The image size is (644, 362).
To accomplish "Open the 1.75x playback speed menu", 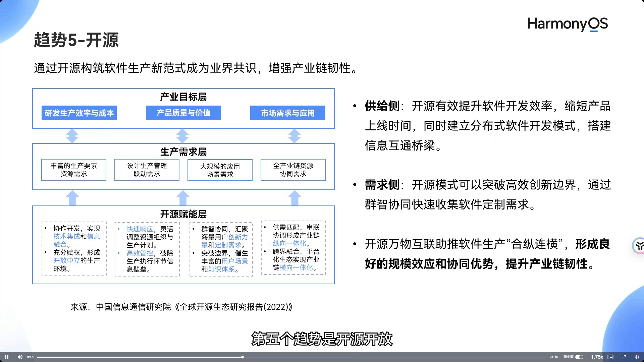I will click(597, 357).
